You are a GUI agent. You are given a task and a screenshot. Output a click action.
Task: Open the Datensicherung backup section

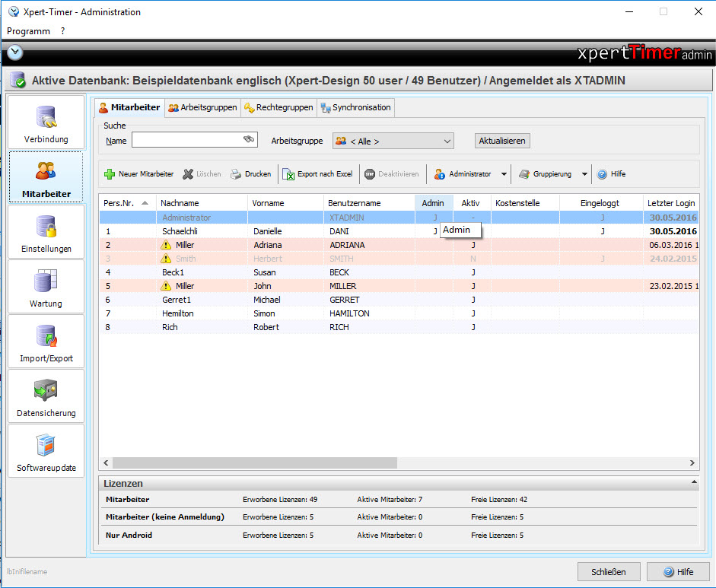coord(46,396)
